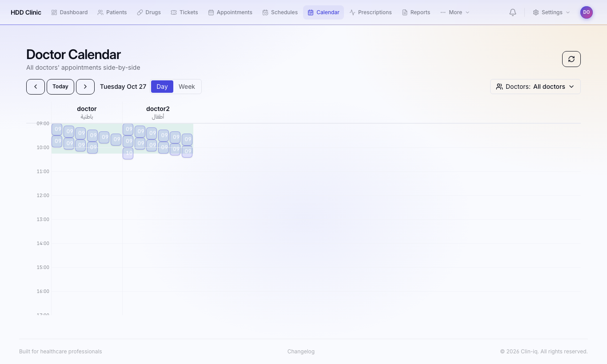The width and height of the screenshot is (607, 364).
Task: Advance to the next day
Action: pos(85,87)
